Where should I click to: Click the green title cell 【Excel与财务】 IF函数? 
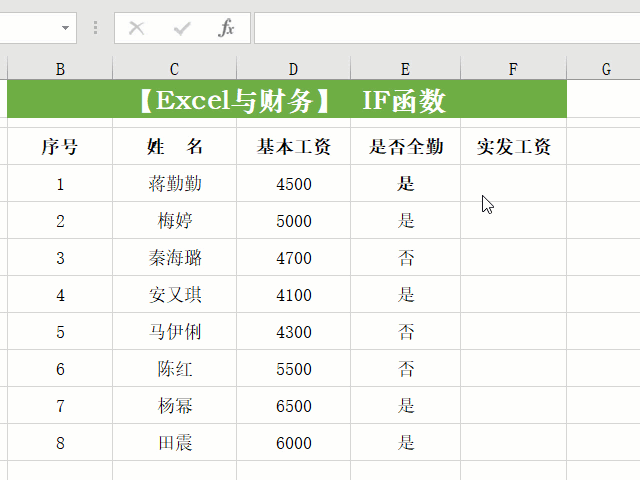(287, 99)
